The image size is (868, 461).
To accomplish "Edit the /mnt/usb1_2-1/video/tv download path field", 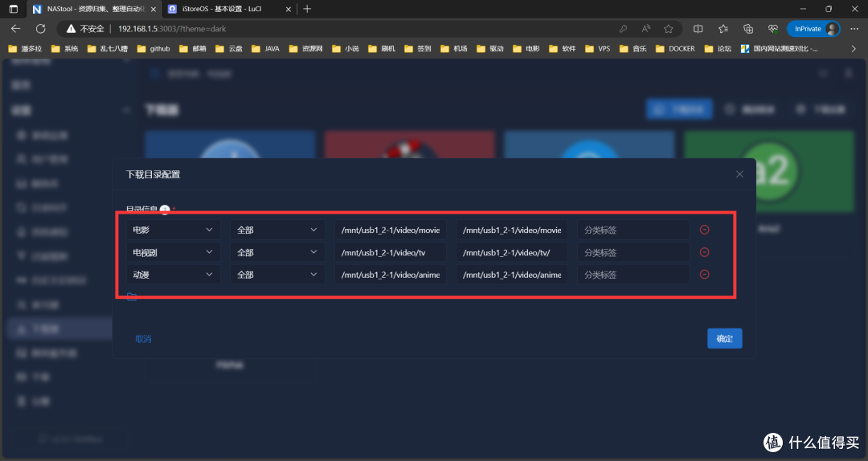I will pyautogui.click(x=391, y=252).
